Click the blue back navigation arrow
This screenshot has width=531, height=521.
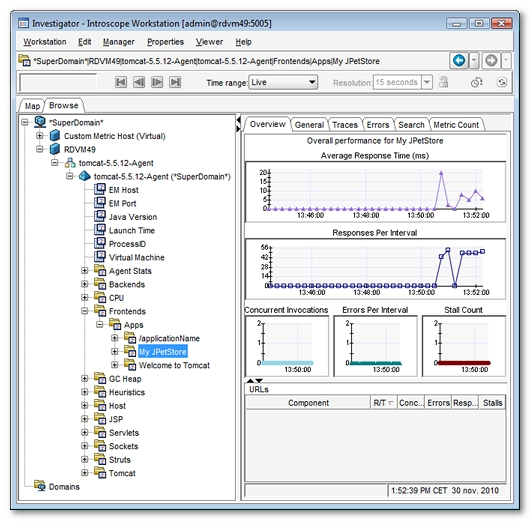pos(459,61)
